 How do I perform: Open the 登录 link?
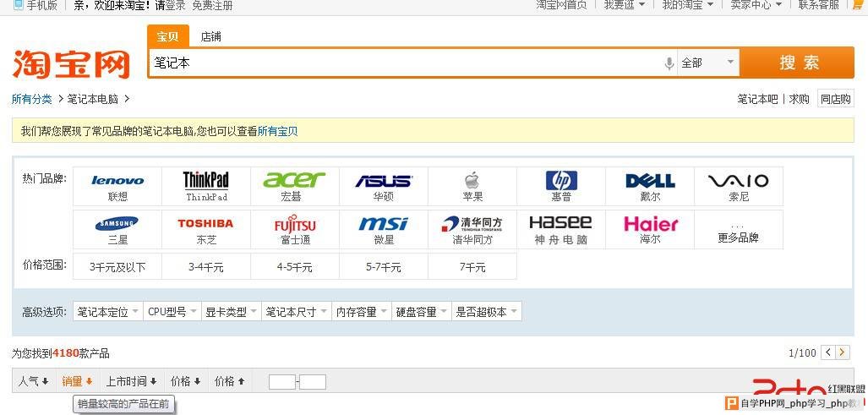click(176, 6)
